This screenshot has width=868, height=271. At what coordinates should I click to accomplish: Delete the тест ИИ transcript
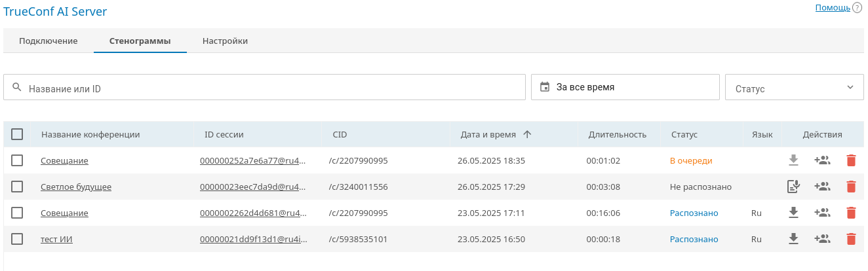click(851, 239)
